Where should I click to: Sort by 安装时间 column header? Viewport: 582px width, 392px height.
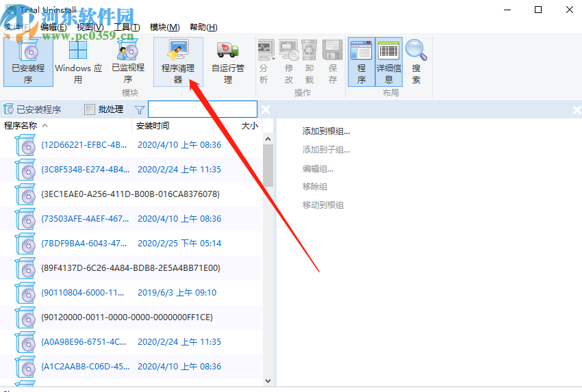click(173, 126)
